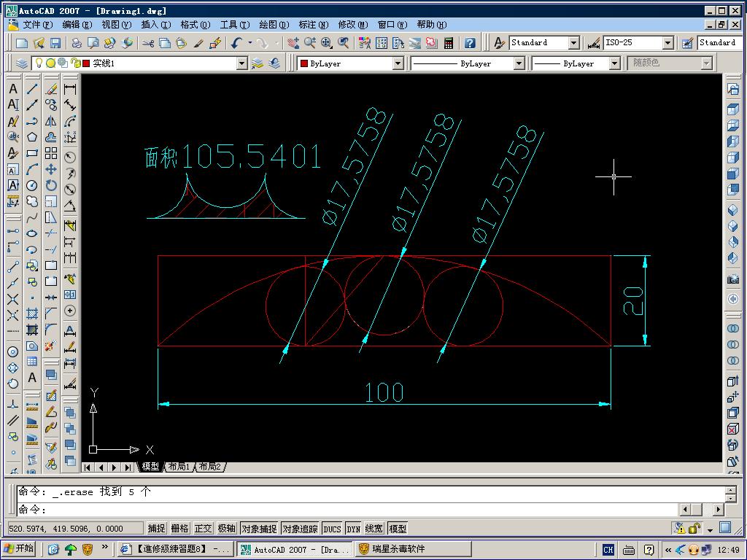Viewport: 747px width, 560px height.
Task: Click the Open file icon
Action: click(39, 43)
